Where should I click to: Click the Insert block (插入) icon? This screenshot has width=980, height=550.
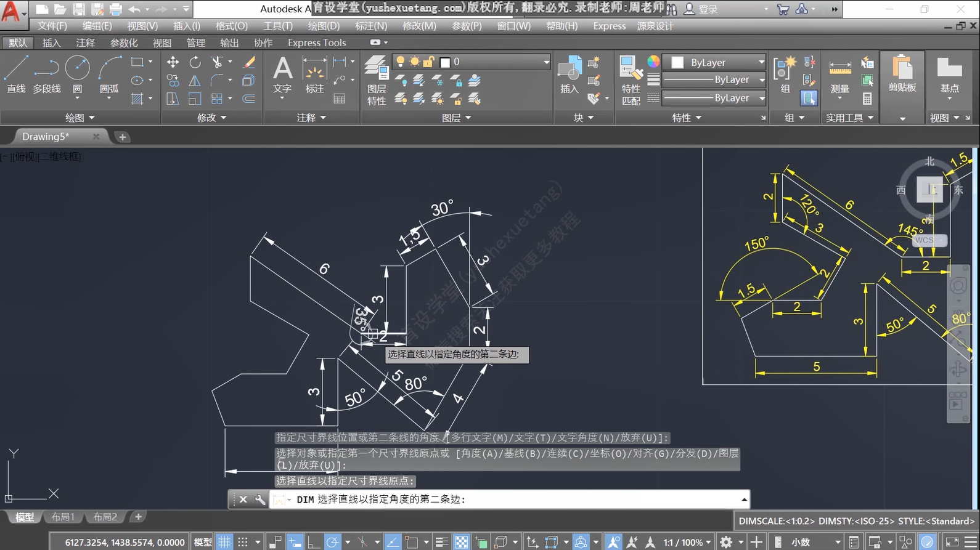point(570,75)
